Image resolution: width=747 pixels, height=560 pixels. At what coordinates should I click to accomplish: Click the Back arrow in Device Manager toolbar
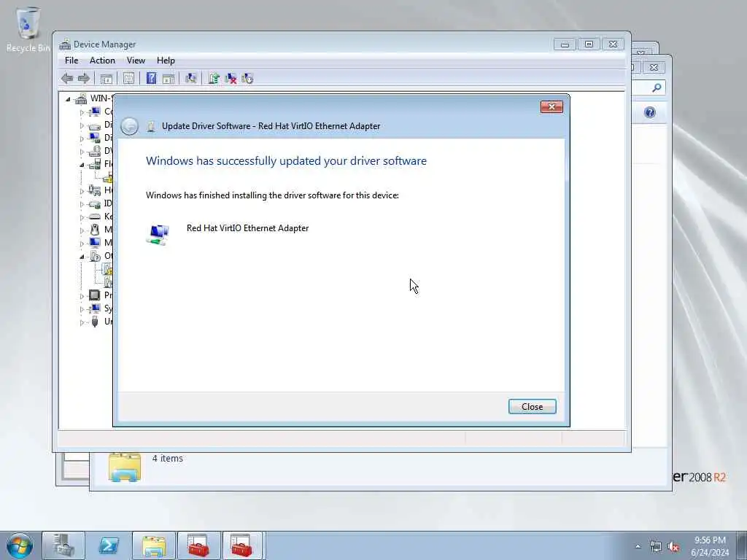click(x=67, y=79)
